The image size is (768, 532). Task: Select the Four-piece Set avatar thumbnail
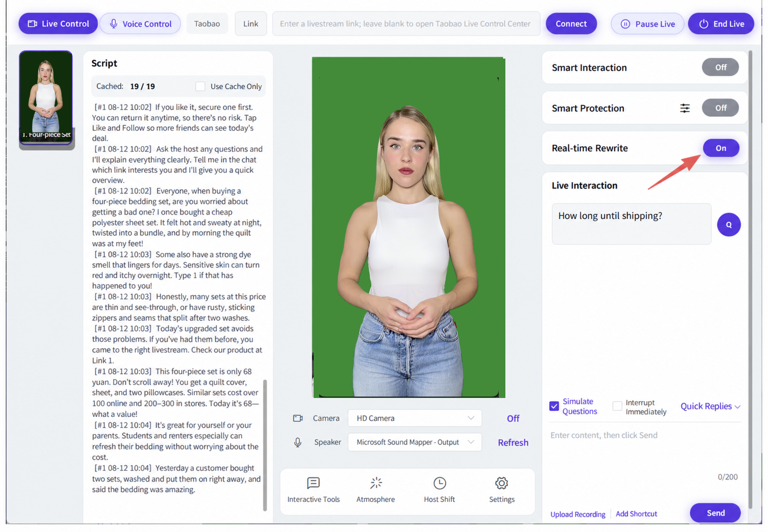[46, 98]
